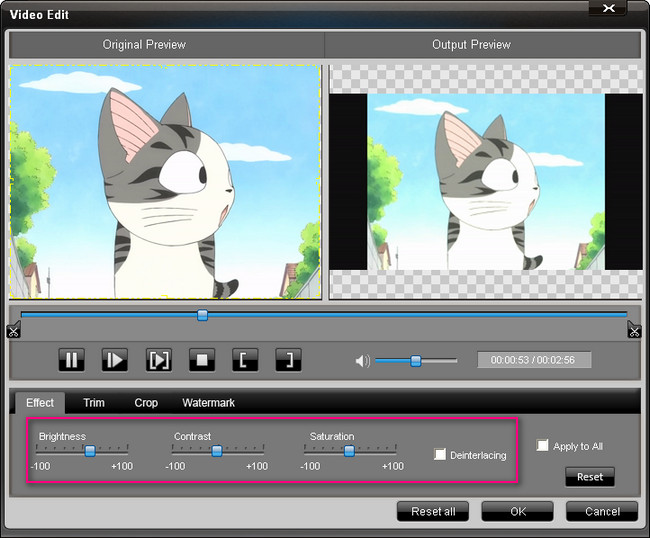Image resolution: width=650 pixels, height=538 pixels.
Task: Mute audio via the speaker icon
Action: (362, 361)
